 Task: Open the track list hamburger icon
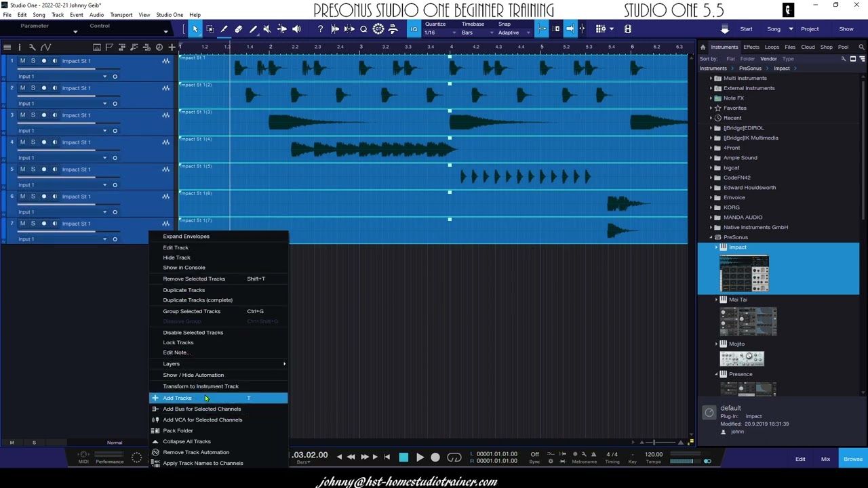tap(7, 47)
